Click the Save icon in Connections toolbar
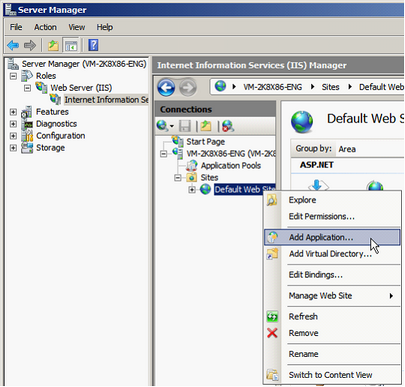 point(185,126)
